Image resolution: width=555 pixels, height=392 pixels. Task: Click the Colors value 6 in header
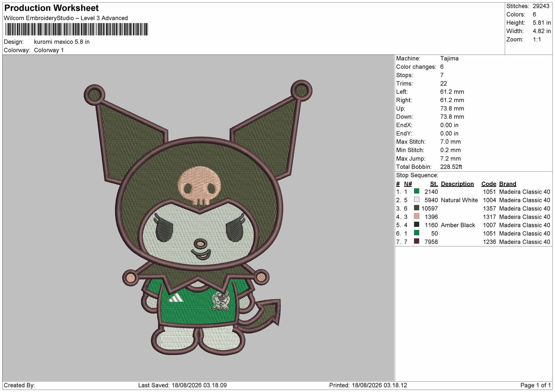(x=534, y=15)
